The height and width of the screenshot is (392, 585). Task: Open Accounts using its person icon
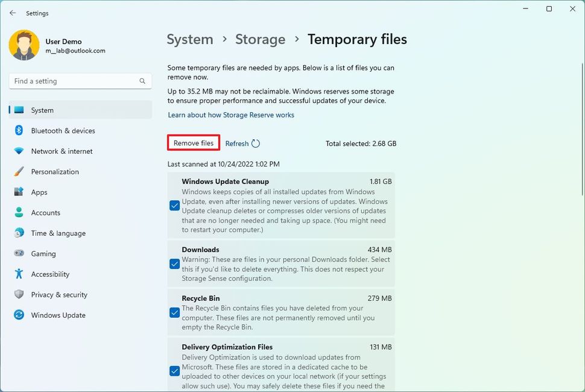tap(19, 212)
